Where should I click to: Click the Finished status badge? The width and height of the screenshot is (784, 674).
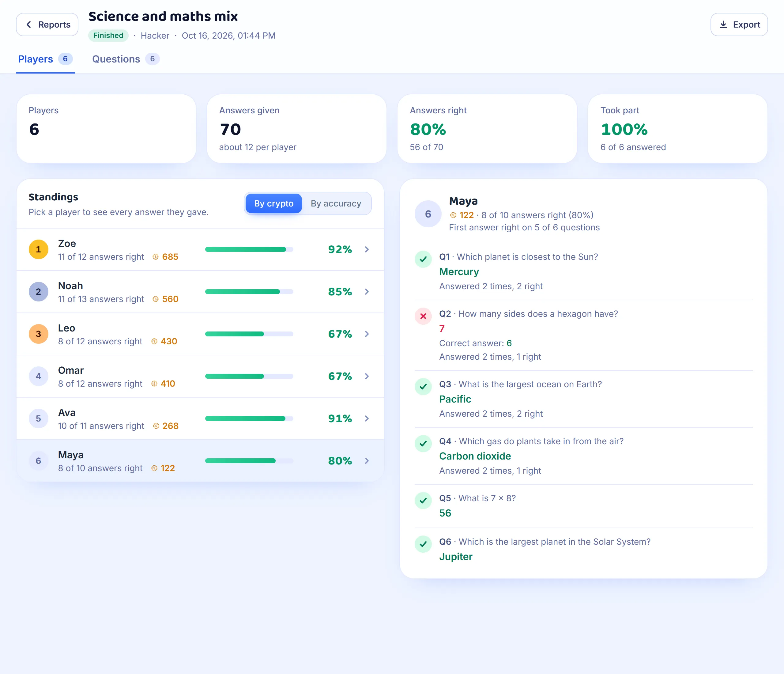click(108, 36)
